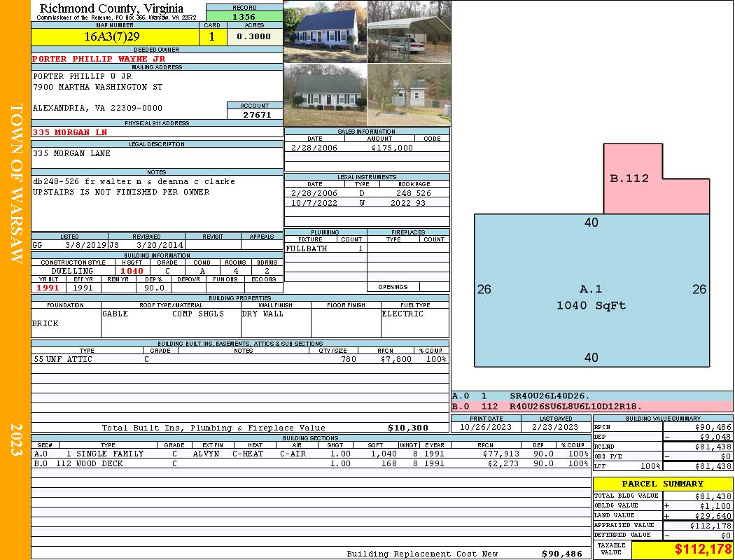
Task: Click FULLBATH plumbing fixture row
Action: point(325,248)
